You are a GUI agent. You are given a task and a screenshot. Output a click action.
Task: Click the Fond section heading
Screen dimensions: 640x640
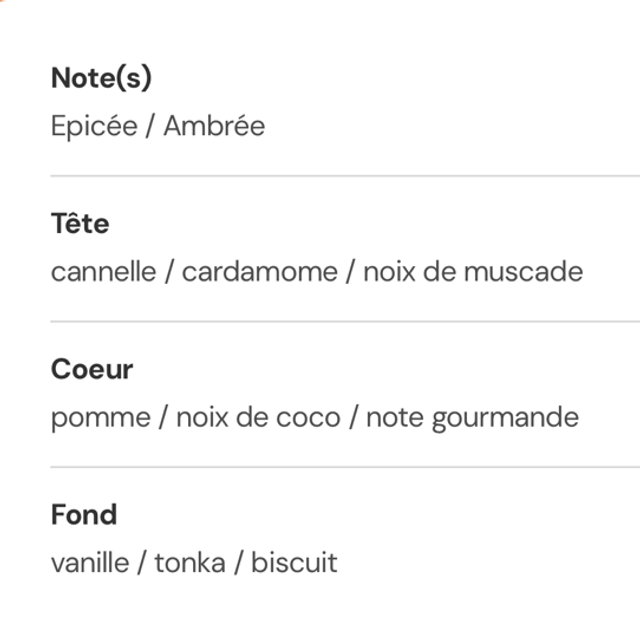pos(84,515)
